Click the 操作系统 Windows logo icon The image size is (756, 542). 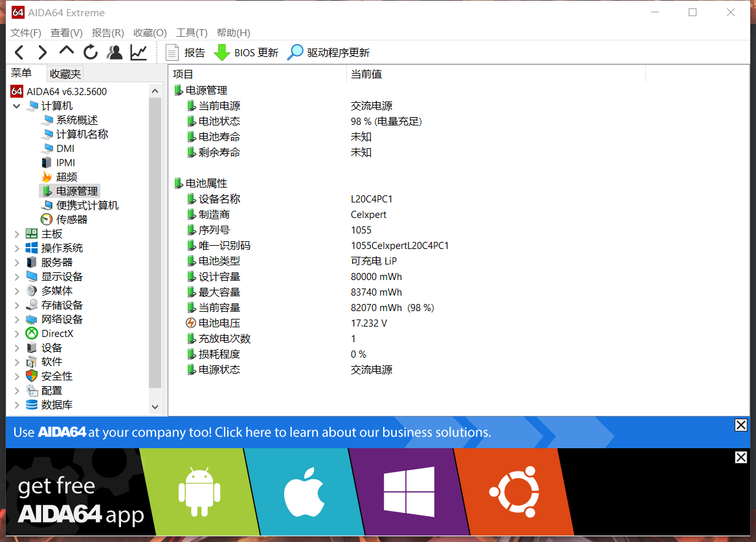tap(32, 248)
